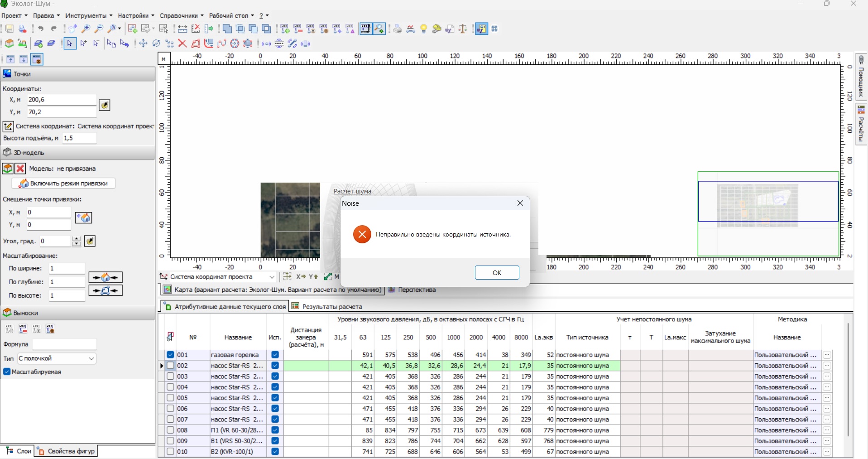This screenshot has width=868, height=459.
Task: Expand the Система координат проекта combo box
Action: coord(272,277)
